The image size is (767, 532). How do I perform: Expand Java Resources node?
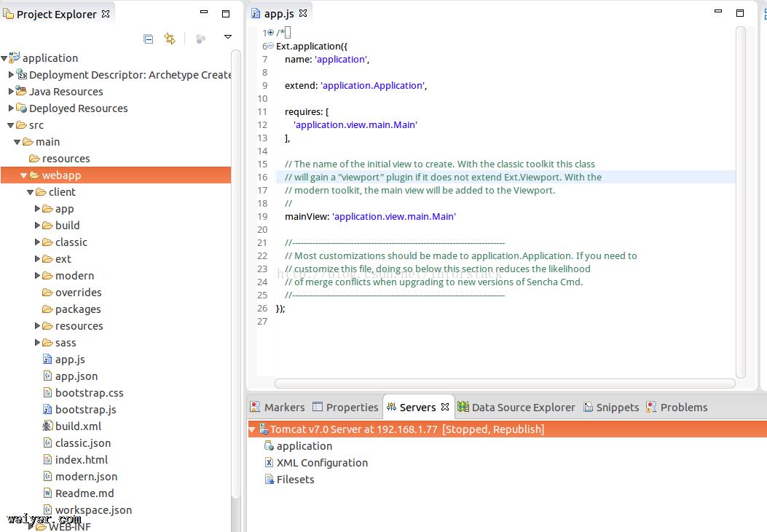click(11, 92)
